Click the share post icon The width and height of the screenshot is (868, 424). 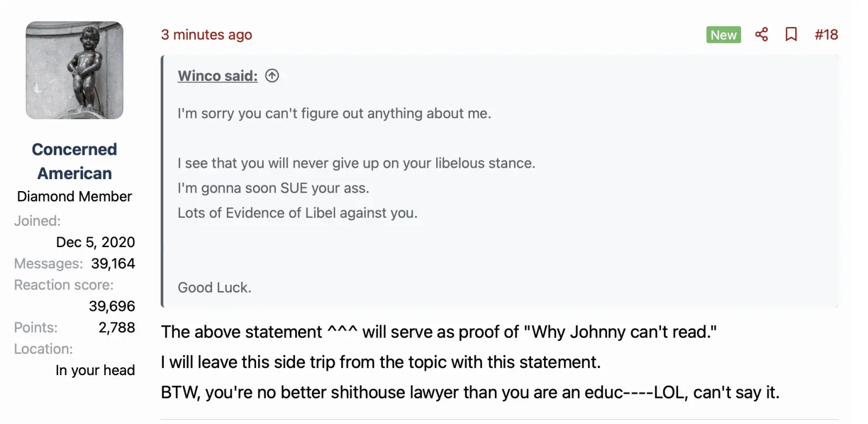[x=761, y=35]
